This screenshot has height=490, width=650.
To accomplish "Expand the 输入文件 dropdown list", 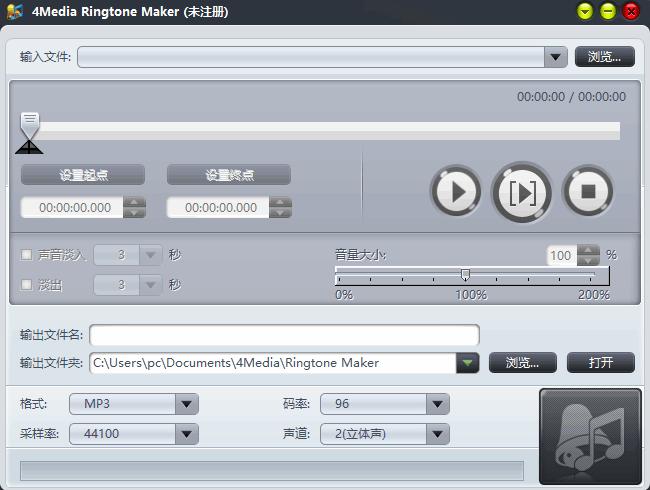I will tap(556, 57).
